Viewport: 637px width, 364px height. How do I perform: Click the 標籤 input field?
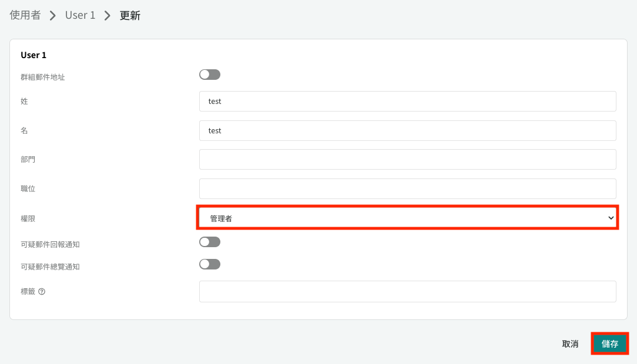407,291
